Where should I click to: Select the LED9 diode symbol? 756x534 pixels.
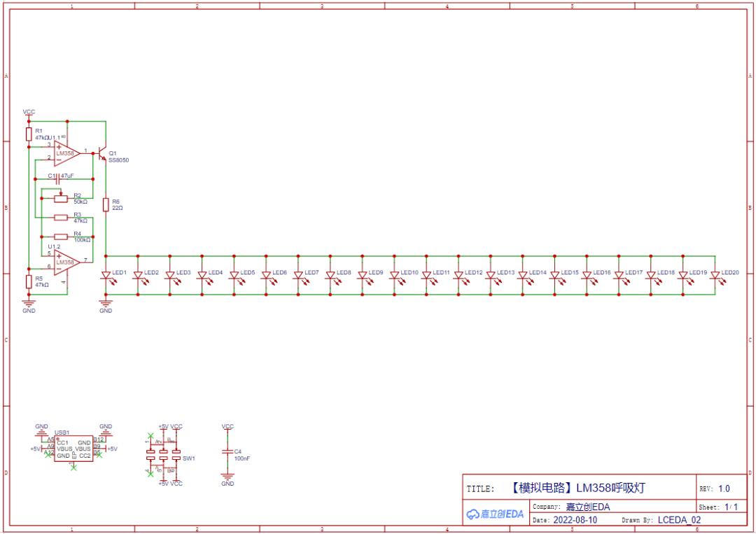[x=363, y=277]
